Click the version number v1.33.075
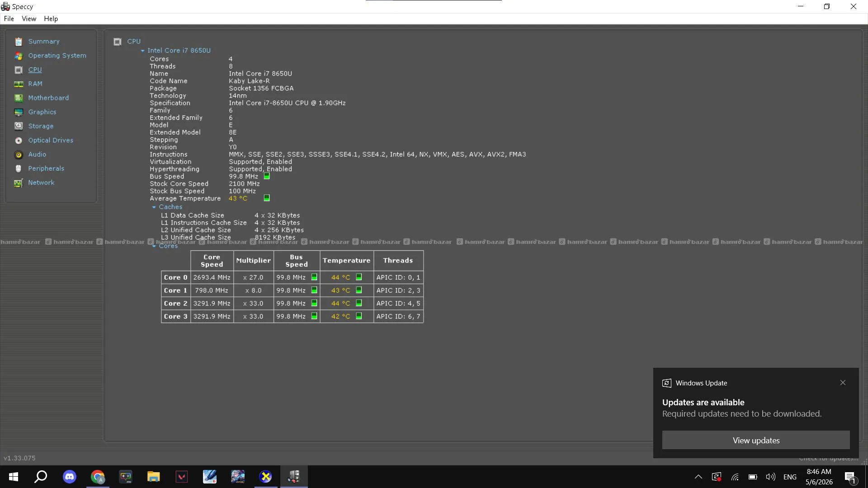The width and height of the screenshot is (868, 488). (19, 458)
